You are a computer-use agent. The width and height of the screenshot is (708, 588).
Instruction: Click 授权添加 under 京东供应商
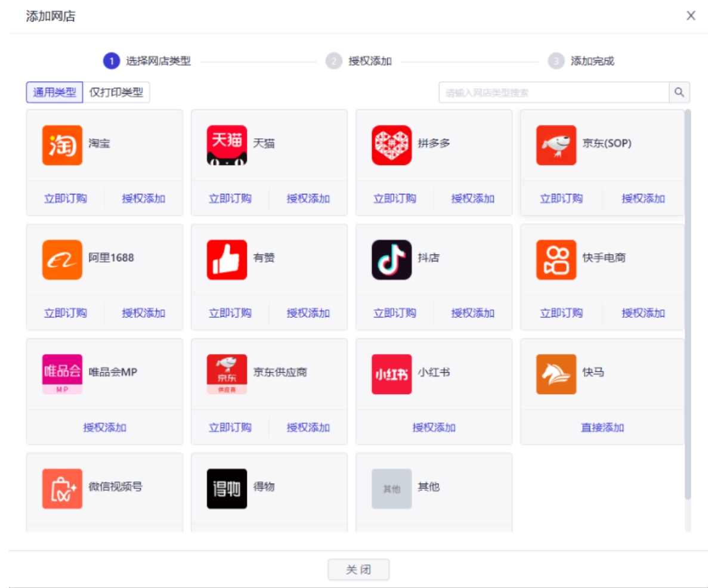click(308, 427)
